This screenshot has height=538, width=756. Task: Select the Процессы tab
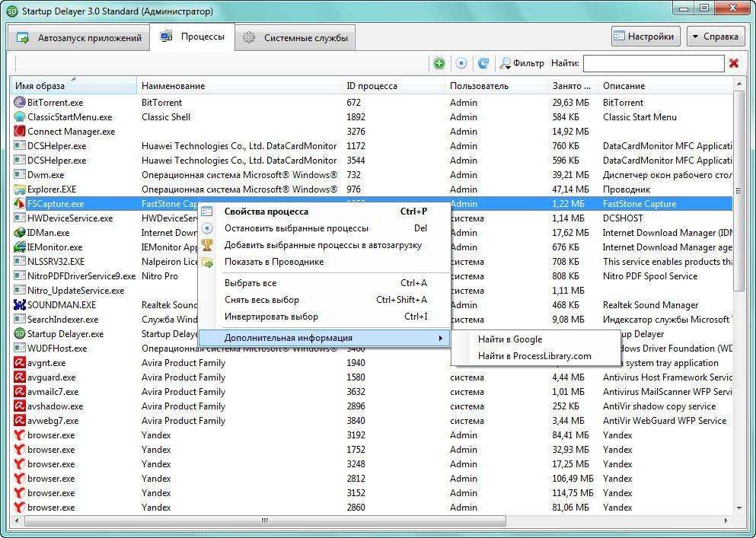pos(193,37)
